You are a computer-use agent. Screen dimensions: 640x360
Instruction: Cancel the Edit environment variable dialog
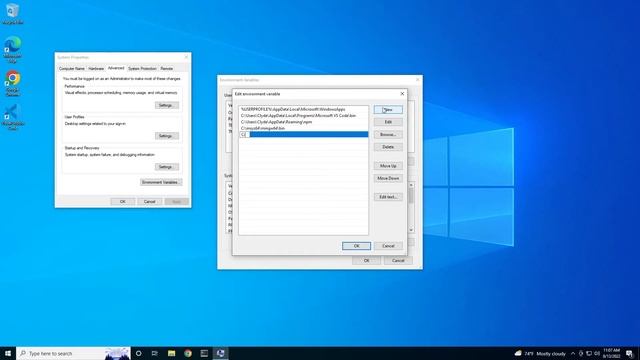(388, 246)
